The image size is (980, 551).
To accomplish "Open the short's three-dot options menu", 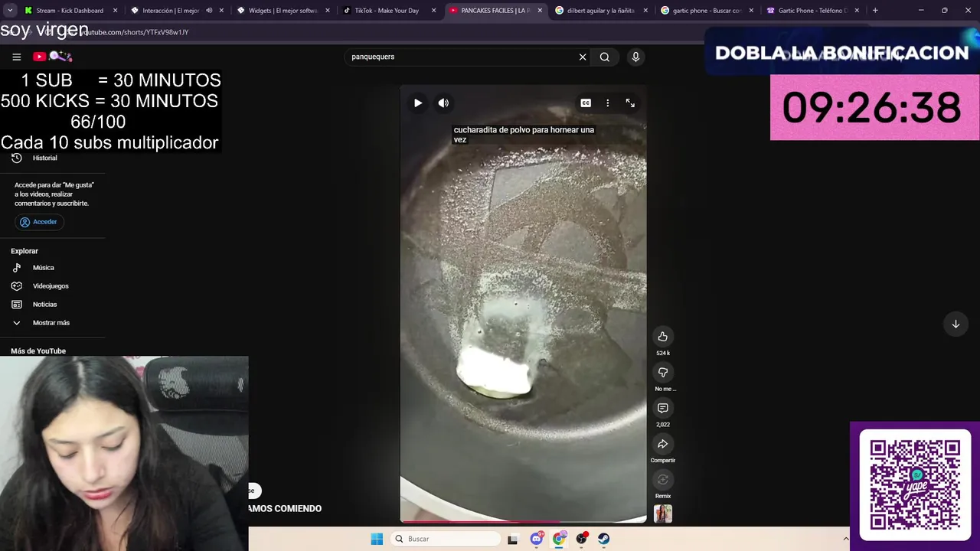I will click(x=608, y=103).
